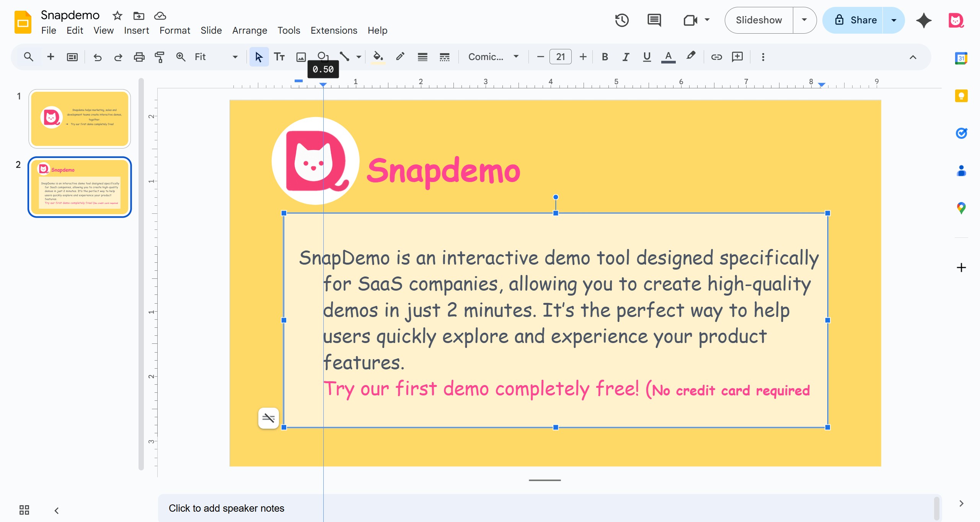
Task: Add a new slide with plus icon
Action: (x=51, y=57)
